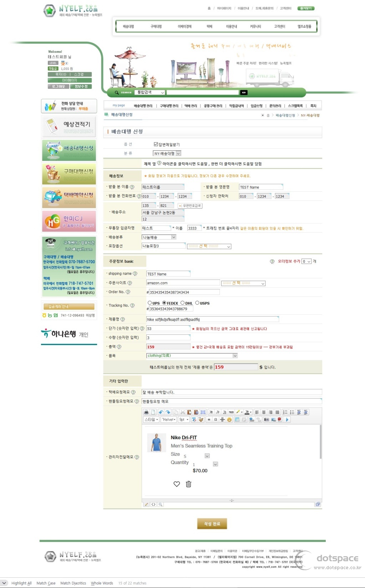Click the print icon in editor toolbar
This screenshot has width=365, height=588.
pos(146,412)
